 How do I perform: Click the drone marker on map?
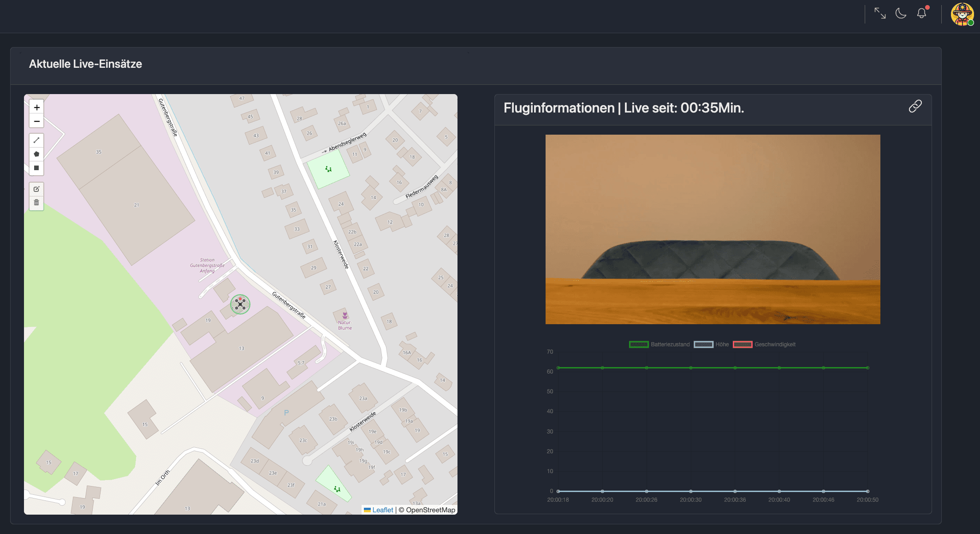[240, 304]
